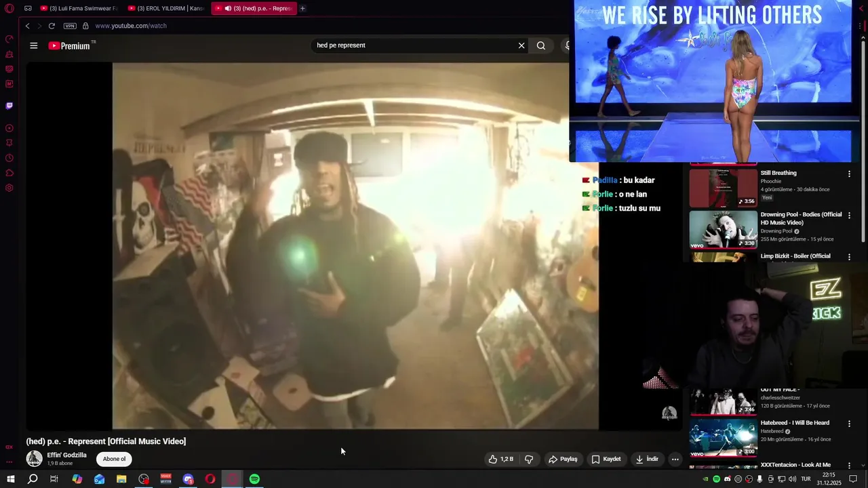Share video with Paylaş button

[x=563, y=459]
